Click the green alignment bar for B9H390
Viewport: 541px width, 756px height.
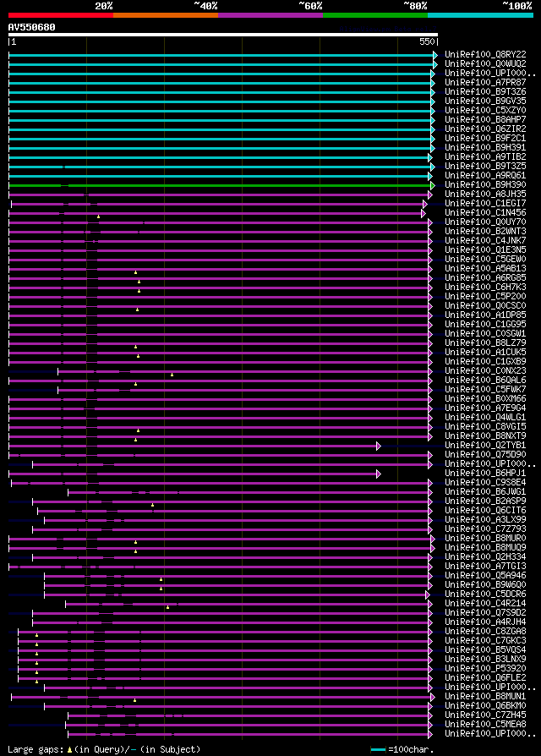(x=221, y=185)
